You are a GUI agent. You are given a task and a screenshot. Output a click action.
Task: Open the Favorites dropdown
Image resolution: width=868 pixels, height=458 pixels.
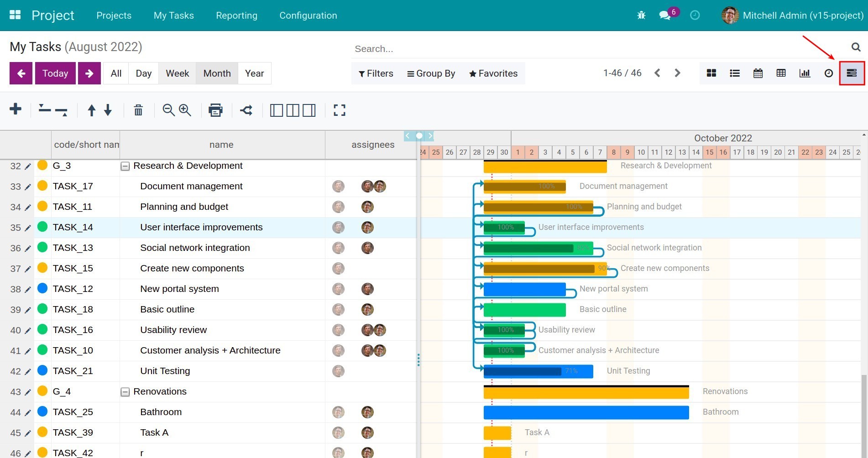pyautogui.click(x=492, y=73)
